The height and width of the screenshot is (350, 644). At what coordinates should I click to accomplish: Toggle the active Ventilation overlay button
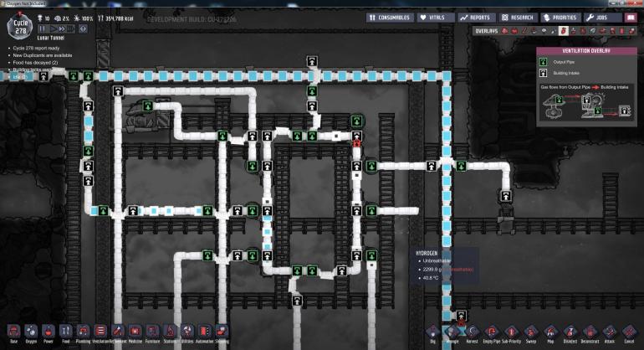tap(563, 31)
